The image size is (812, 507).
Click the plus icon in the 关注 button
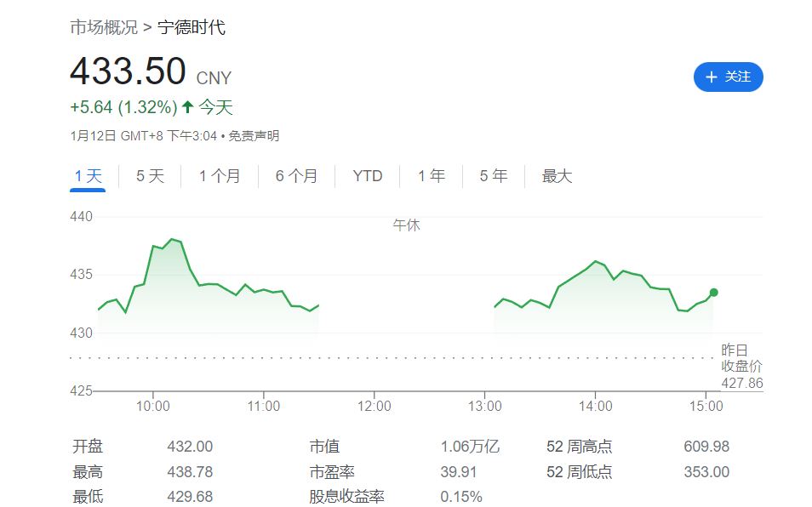[x=712, y=77]
